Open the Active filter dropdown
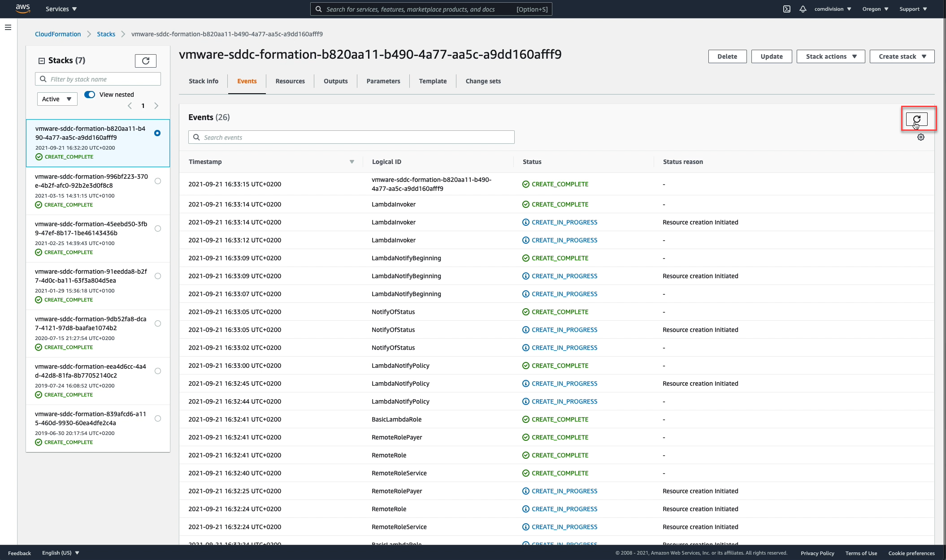The height and width of the screenshot is (560, 946). click(x=57, y=99)
